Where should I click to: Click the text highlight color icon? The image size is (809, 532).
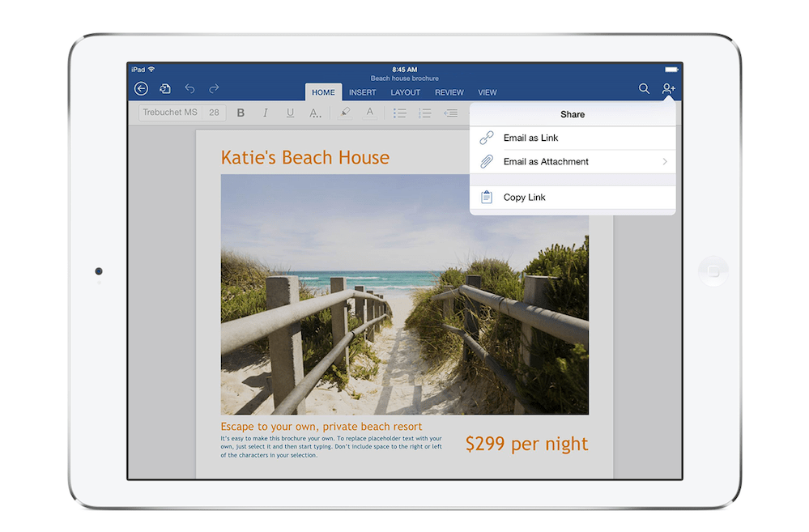tap(345, 113)
